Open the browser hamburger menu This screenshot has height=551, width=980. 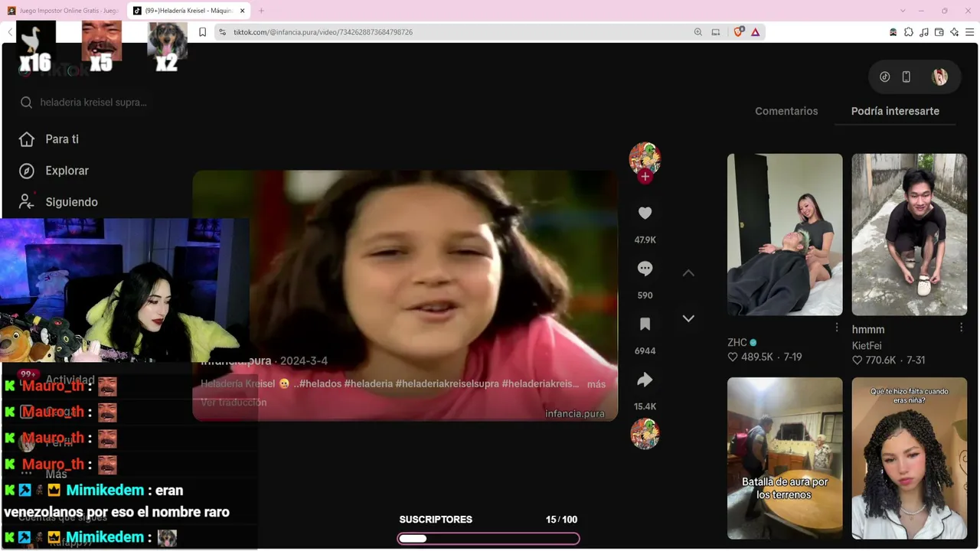(970, 32)
